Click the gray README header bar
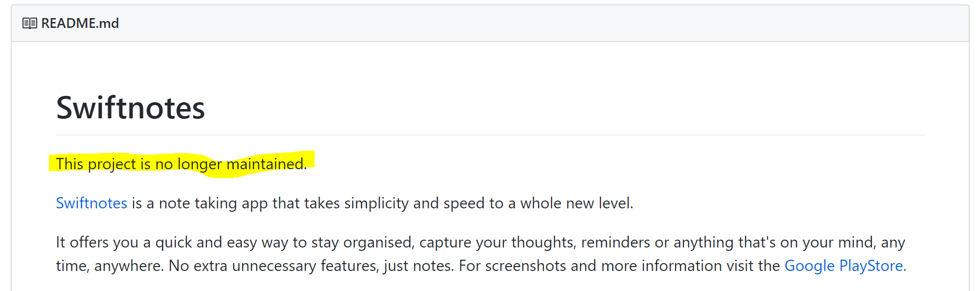 coord(490,23)
